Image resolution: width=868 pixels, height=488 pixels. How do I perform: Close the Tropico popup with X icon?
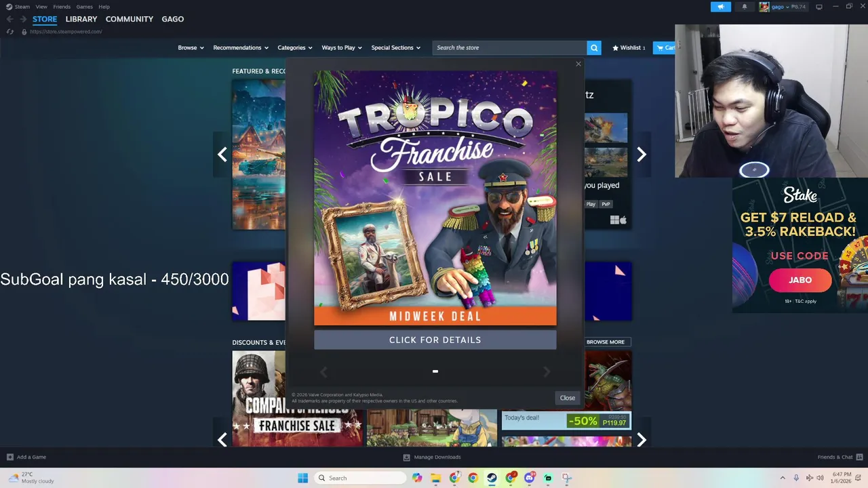[x=578, y=64]
